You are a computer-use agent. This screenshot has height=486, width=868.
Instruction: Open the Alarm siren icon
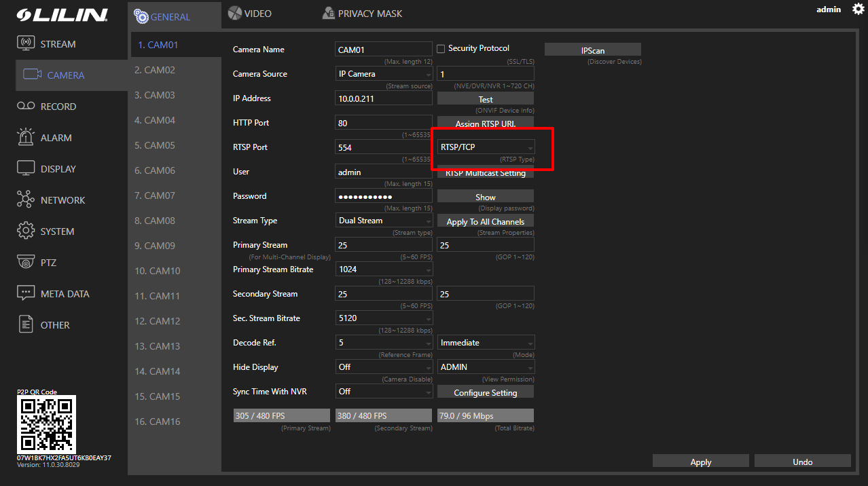(x=26, y=136)
